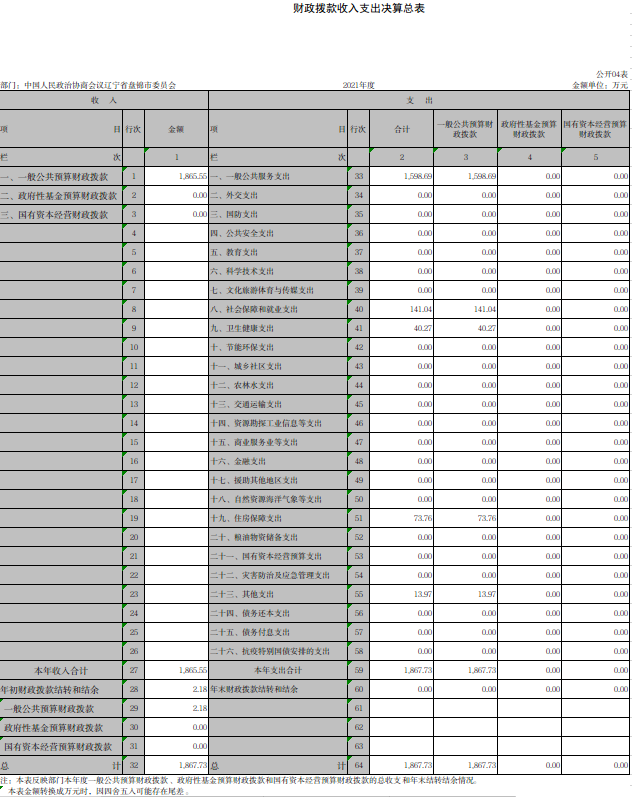
Task: Click the 公开04表 label
Action: coord(612,74)
